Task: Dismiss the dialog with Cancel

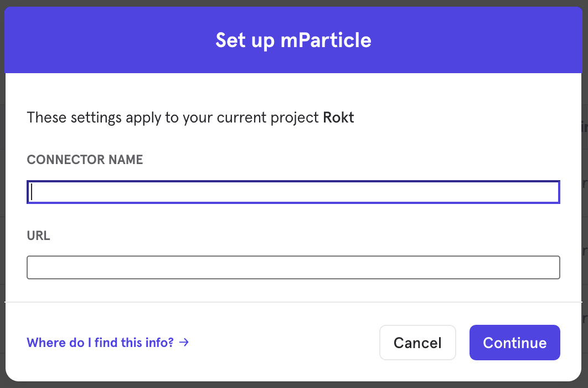Action: coord(417,343)
